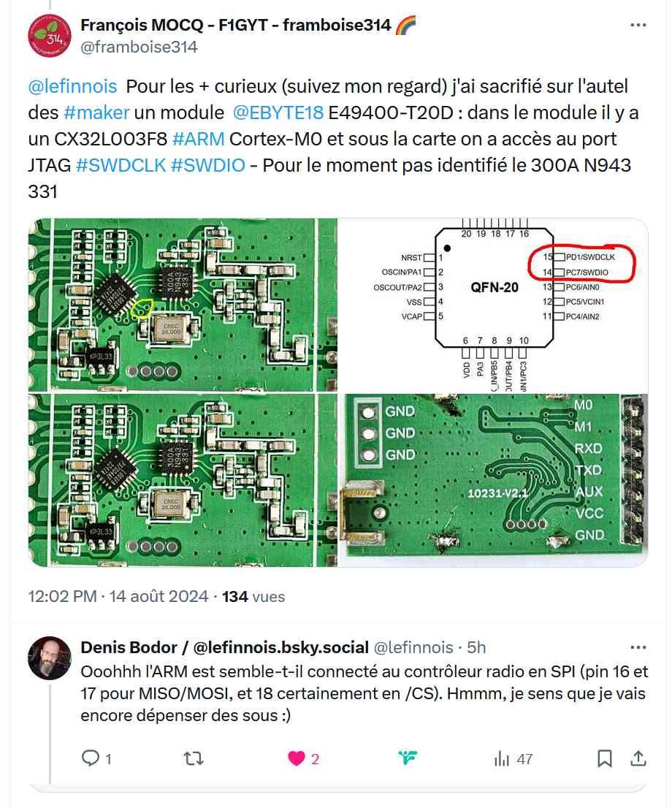The width and height of the screenshot is (672, 808).
Task: Click the 12:02 PM tweet timestamp
Action: 62,597
